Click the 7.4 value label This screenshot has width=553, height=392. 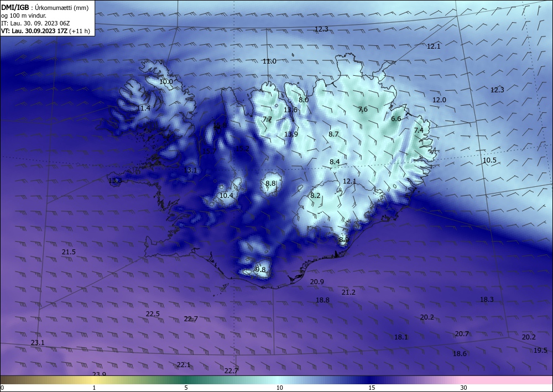tap(419, 130)
